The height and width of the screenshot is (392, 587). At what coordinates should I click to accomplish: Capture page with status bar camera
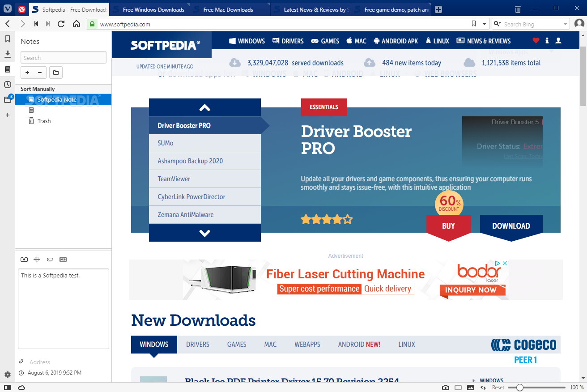click(446, 388)
